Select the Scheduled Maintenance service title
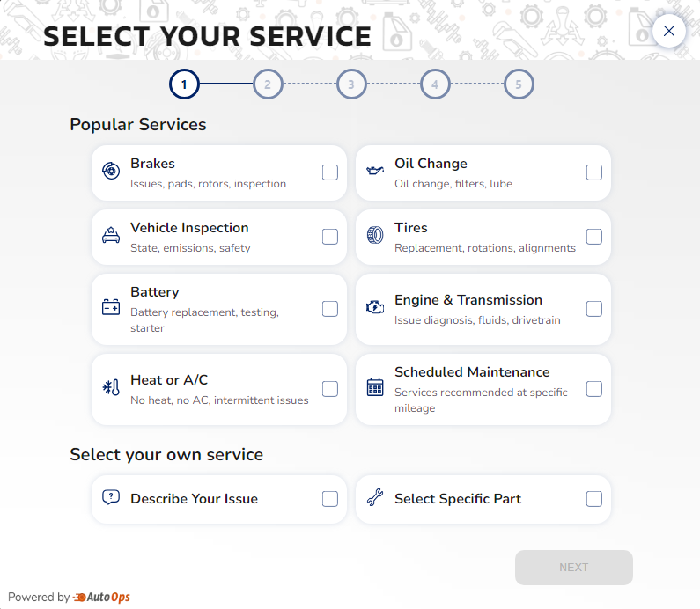 click(472, 372)
